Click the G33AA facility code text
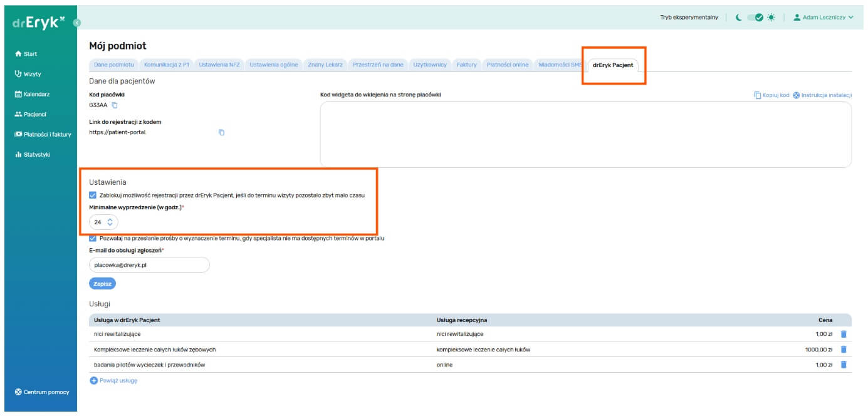 (x=98, y=105)
